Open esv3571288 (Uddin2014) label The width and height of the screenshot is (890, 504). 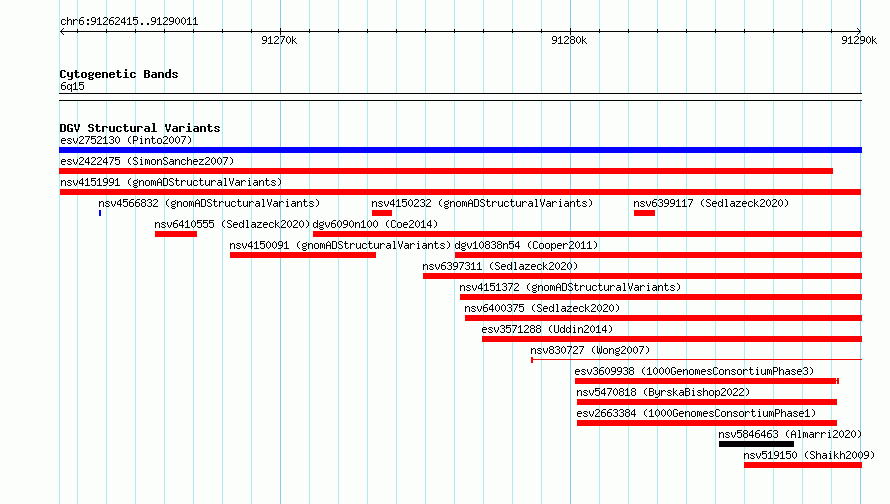pyautogui.click(x=547, y=329)
